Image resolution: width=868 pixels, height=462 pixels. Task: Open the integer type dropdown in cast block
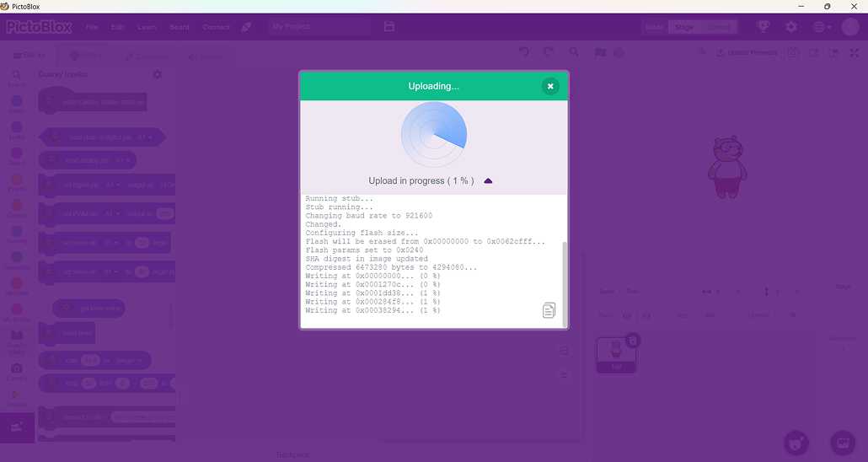[x=128, y=361]
